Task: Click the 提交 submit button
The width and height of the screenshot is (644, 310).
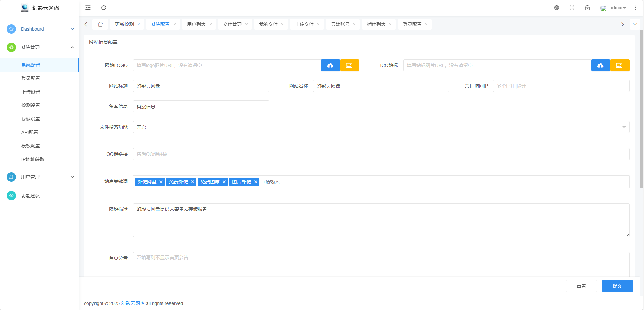Action: click(617, 286)
